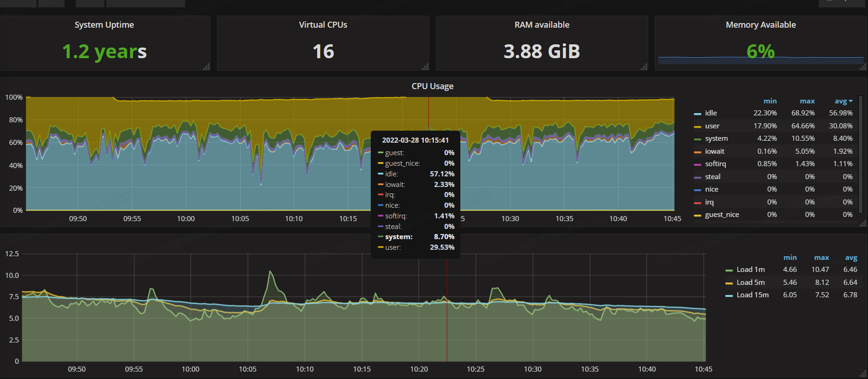Open the CPU Usage panel title menu
The height and width of the screenshot is (379, 868).
pyautogui.click(x=433, y=86)
